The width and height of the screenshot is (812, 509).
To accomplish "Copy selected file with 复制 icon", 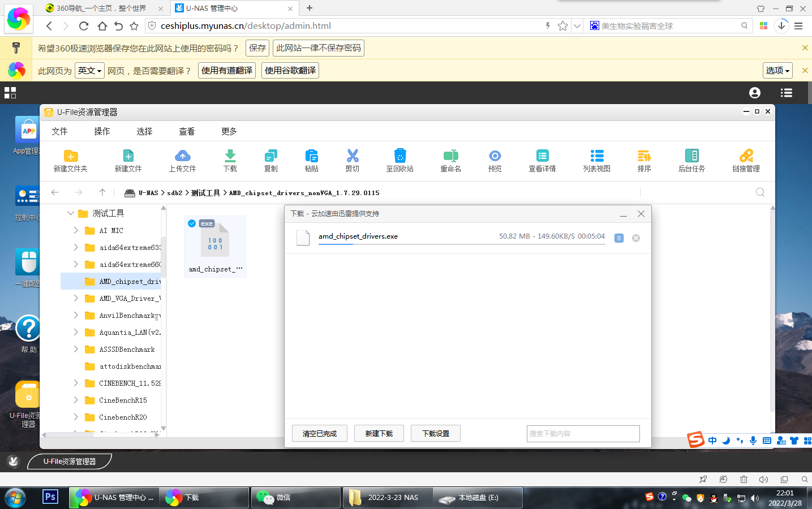I will click(270, 160).
